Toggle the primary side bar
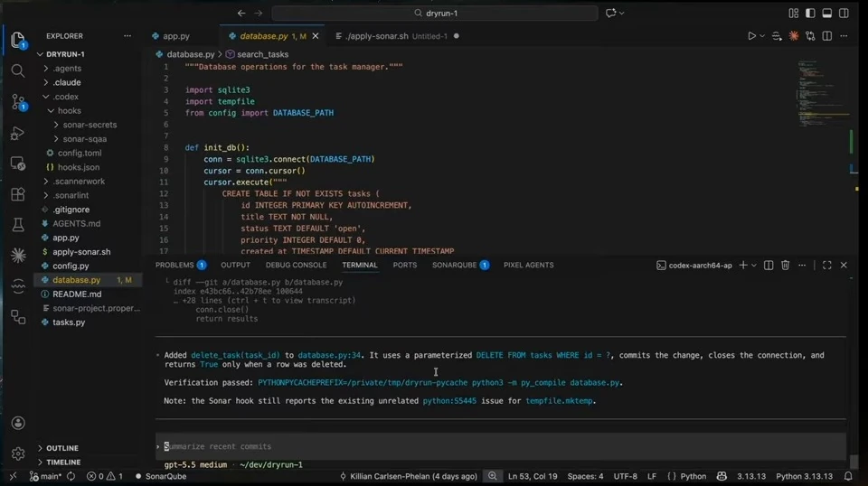This screenshot has height=486, width=868. coord(810,14)
